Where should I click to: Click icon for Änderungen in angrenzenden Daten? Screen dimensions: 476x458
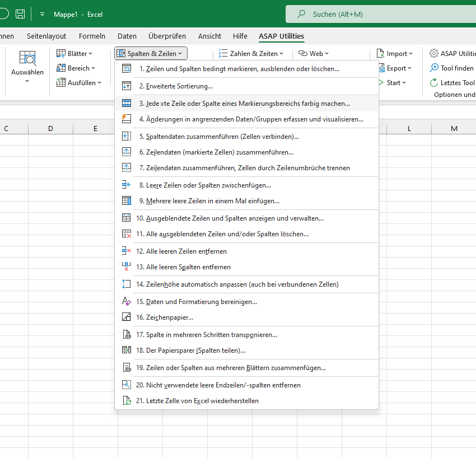click(127, 119)
